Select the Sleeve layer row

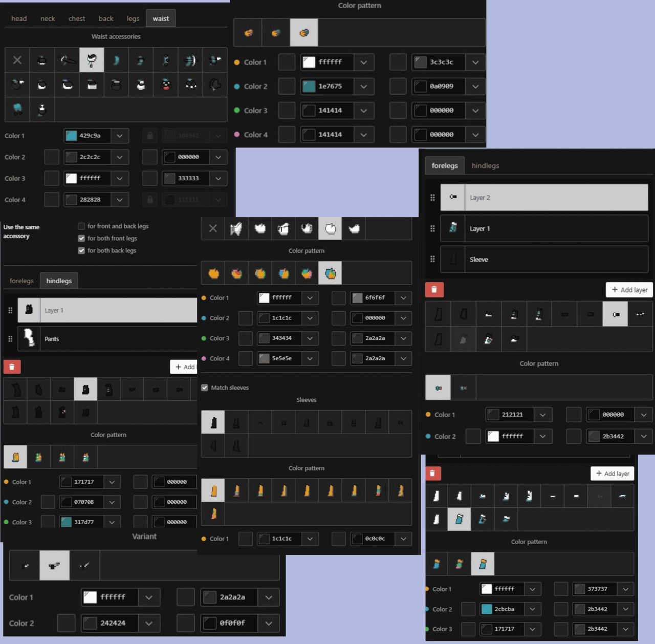tap(544, 260)
